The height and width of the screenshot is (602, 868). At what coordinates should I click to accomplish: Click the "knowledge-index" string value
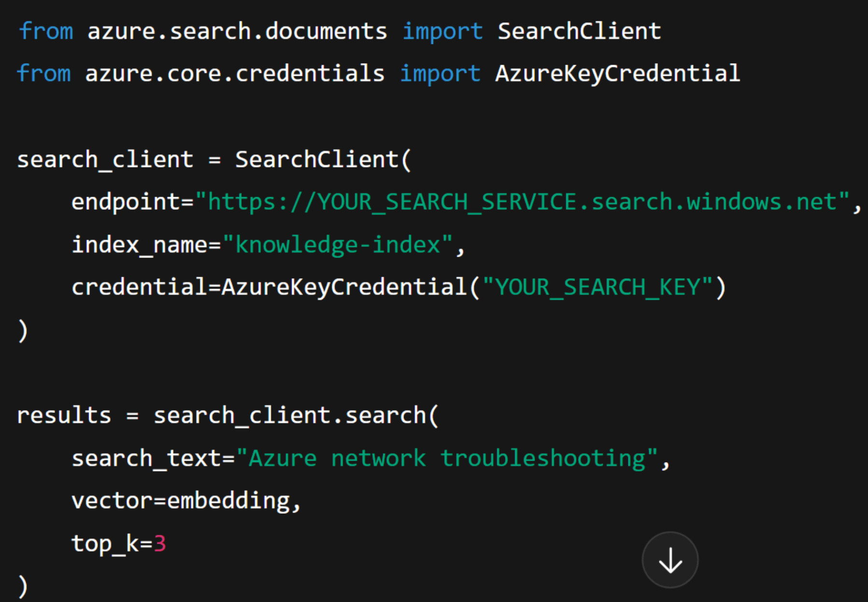337,245
